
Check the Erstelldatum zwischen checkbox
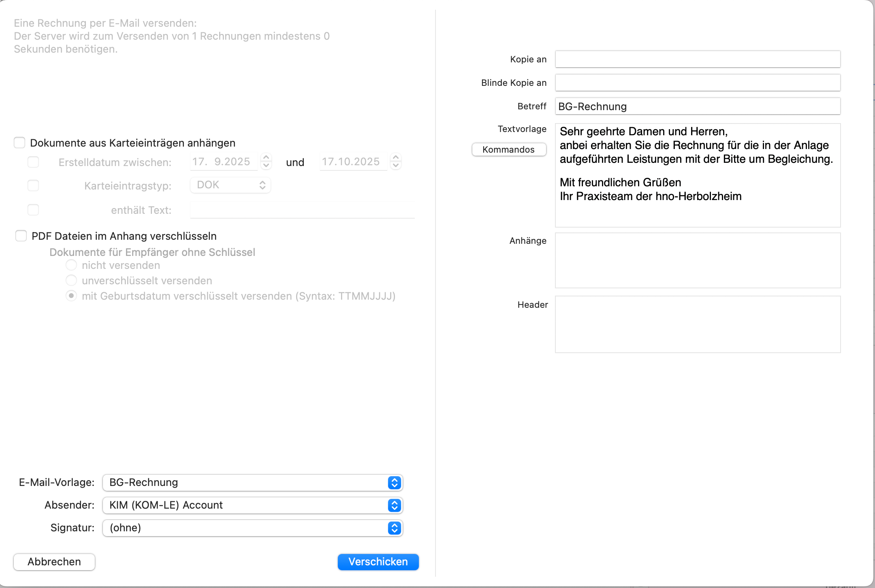point(33,162)
